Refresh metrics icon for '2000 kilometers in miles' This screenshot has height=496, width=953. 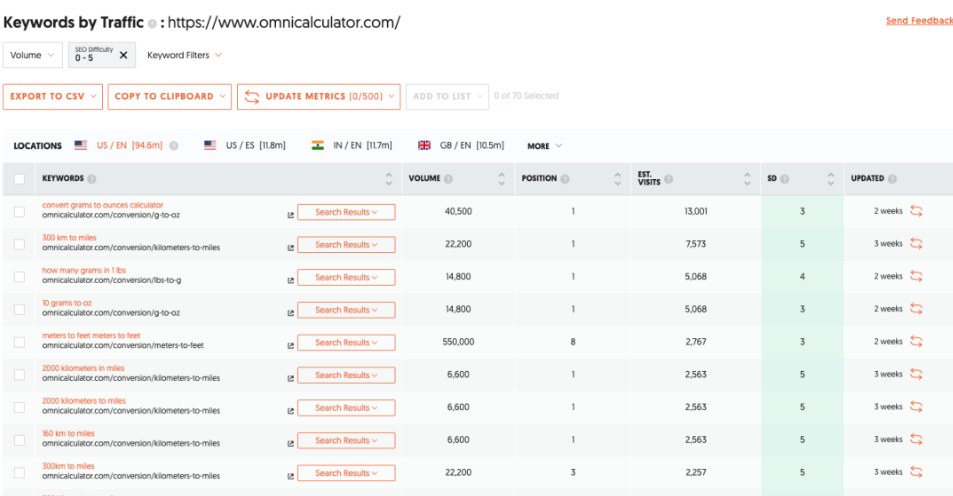pyautogui.click(x=916, y=374)
